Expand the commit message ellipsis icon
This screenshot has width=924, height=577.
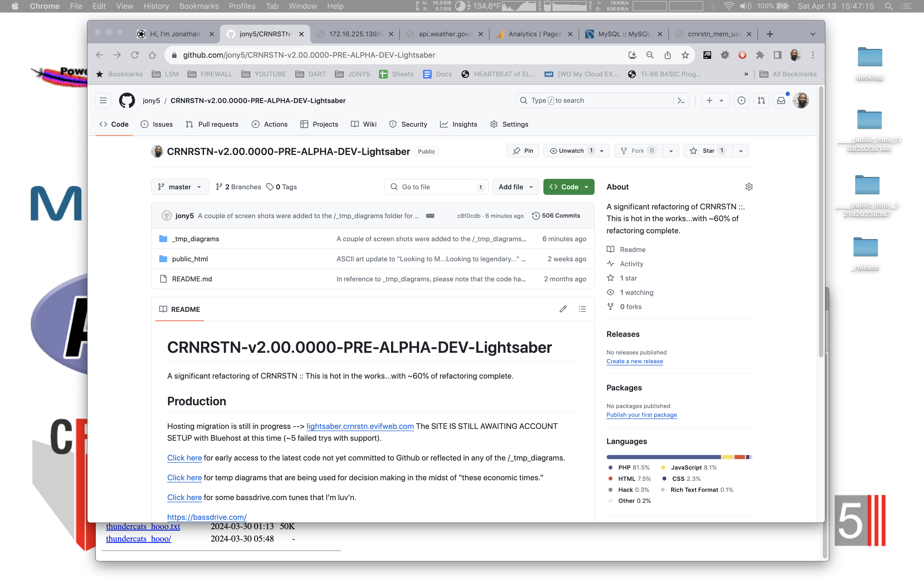[430, 216]
